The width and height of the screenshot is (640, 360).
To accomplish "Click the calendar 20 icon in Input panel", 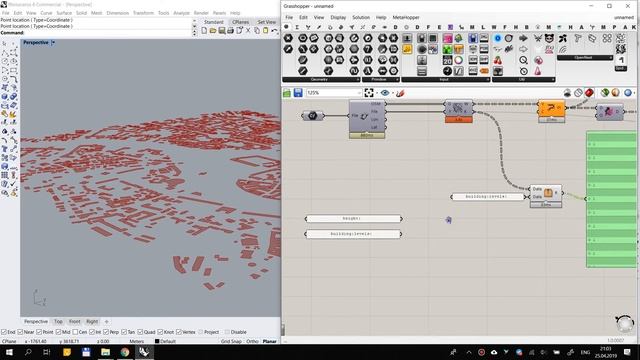I will 447,60.
